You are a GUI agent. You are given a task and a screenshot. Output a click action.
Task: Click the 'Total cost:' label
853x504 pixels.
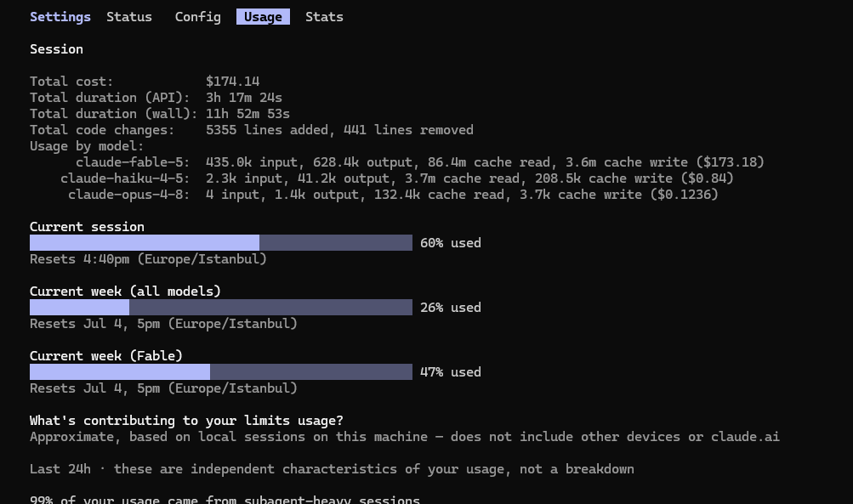[71, 82]
